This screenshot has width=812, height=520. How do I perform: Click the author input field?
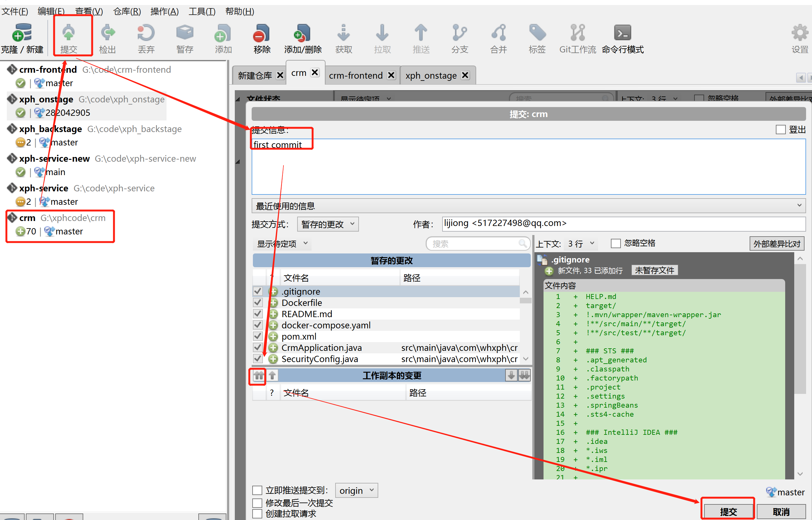coord(623,223)
